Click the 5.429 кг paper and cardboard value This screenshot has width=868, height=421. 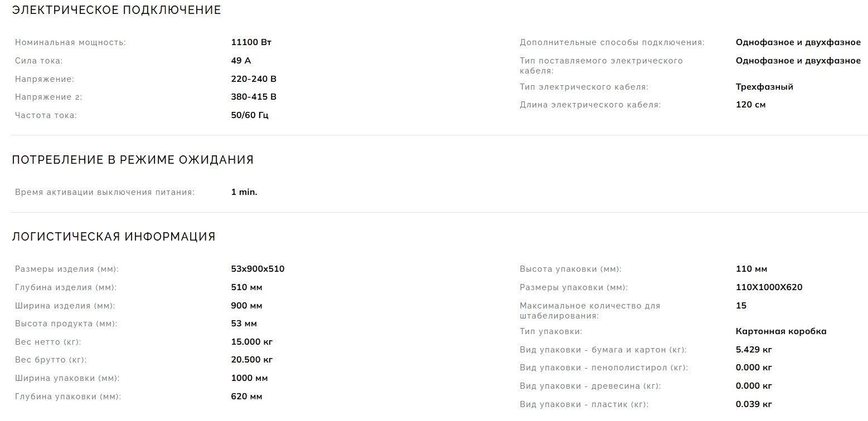click(x=754, y=350)
